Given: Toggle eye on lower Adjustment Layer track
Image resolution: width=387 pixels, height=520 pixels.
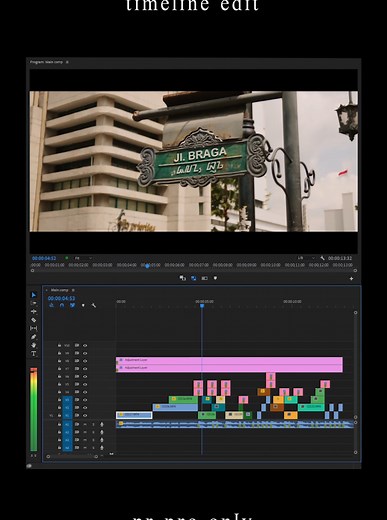Looking at the screenshot, I should click(x=85, y=369).
